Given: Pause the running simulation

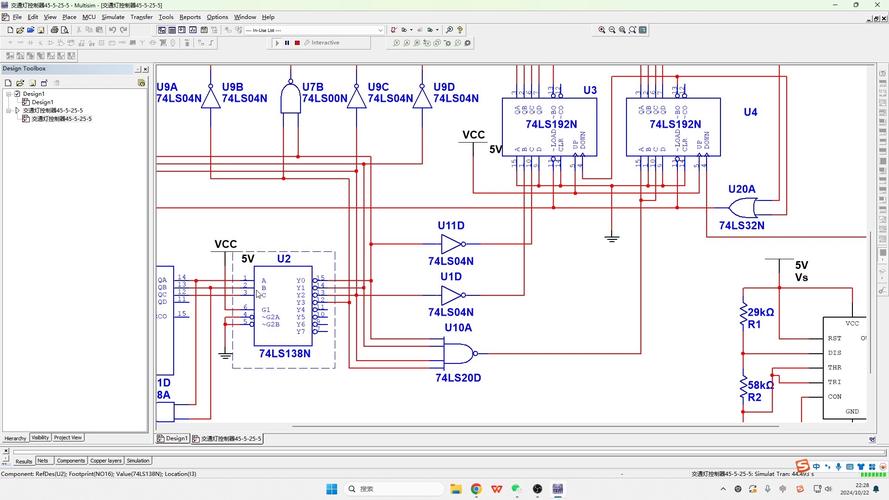Looking at the screenshot, I should tap(287, 43).
